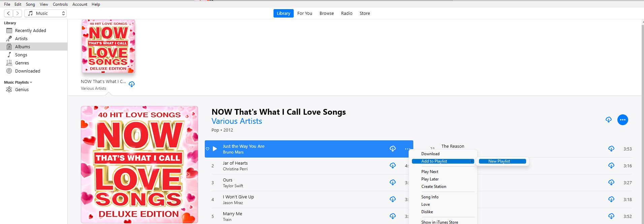Select the Marry Me track title
This screenshot has height=224, width=644.
pos(232,214)
